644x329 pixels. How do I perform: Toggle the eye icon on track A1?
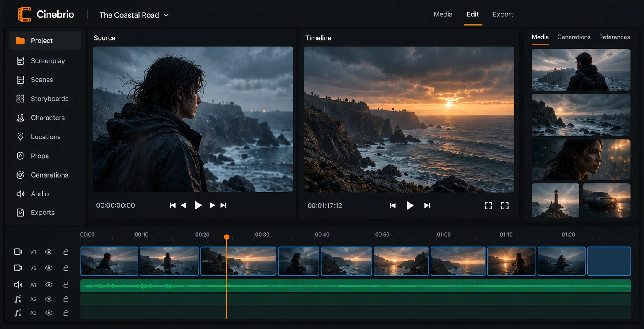pos(49,285)
